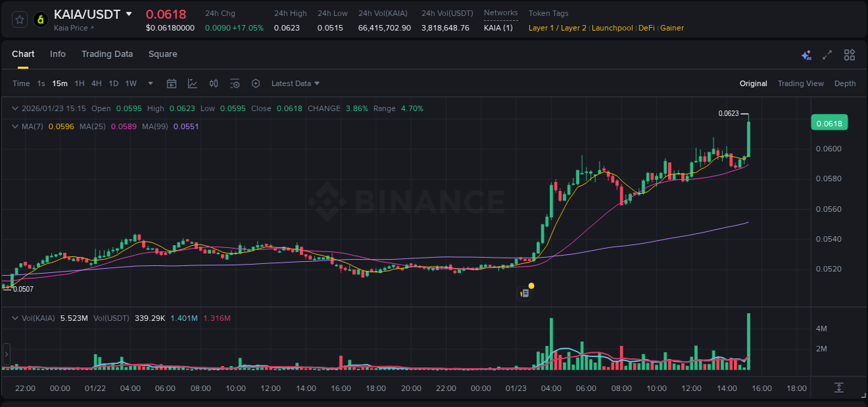Add KAIA/USDT to favorites with star icon
The height and width of the screenshot is (407, 868).
click(19, 19)
